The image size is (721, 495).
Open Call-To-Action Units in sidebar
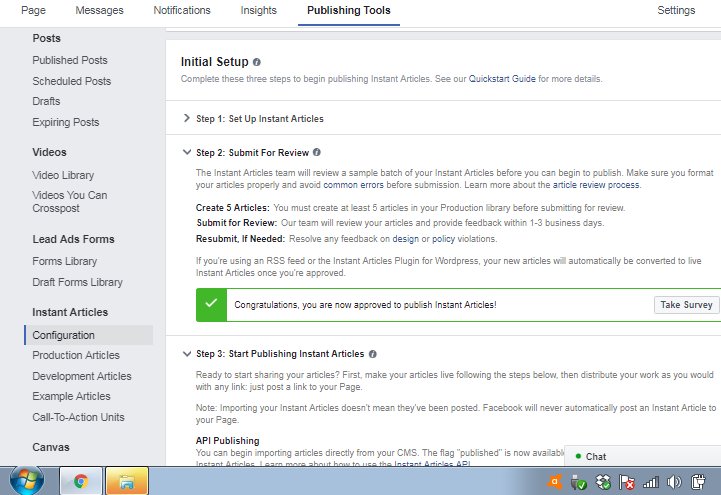[78, 417]
